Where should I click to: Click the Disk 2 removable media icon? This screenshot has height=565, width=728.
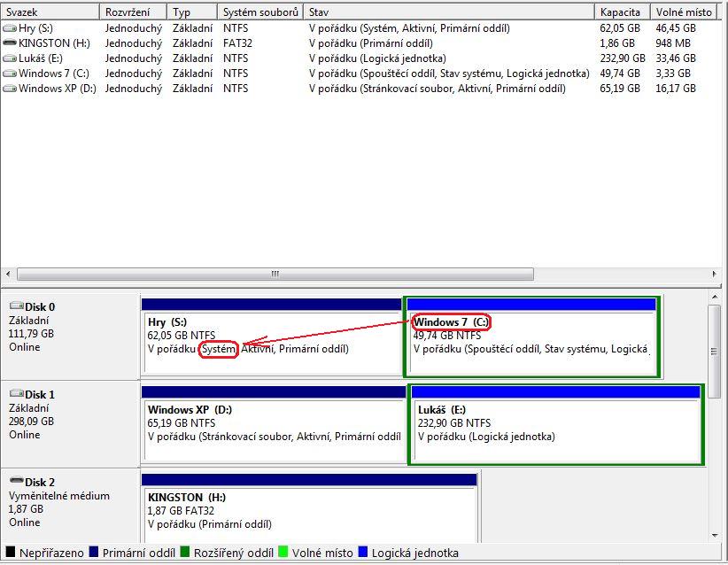17,480
